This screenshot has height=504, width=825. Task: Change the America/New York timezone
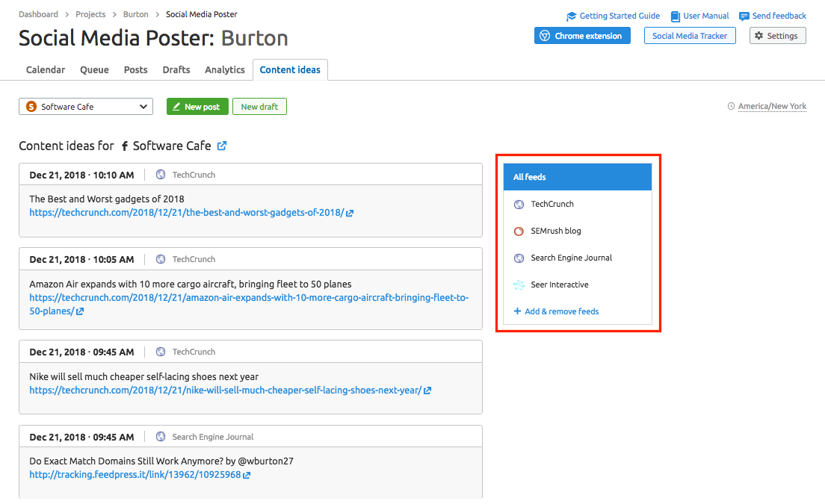coord(772,106)
